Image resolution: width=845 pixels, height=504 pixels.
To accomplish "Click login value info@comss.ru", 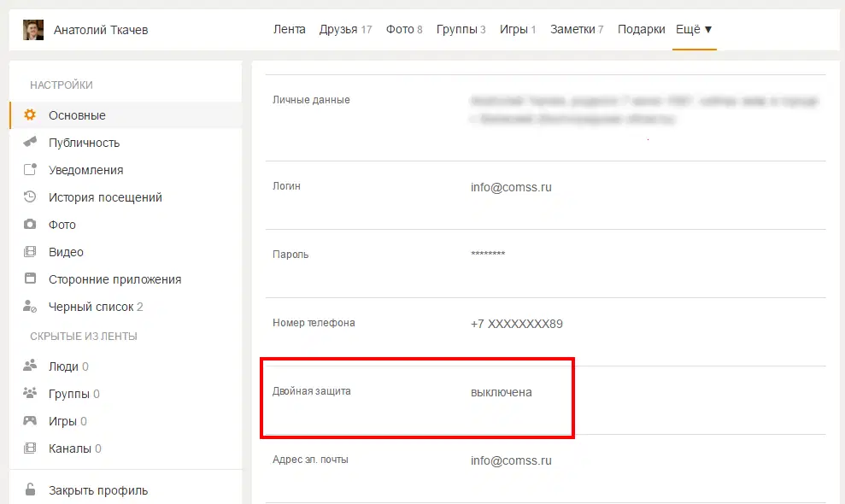I will coord(511,187).
